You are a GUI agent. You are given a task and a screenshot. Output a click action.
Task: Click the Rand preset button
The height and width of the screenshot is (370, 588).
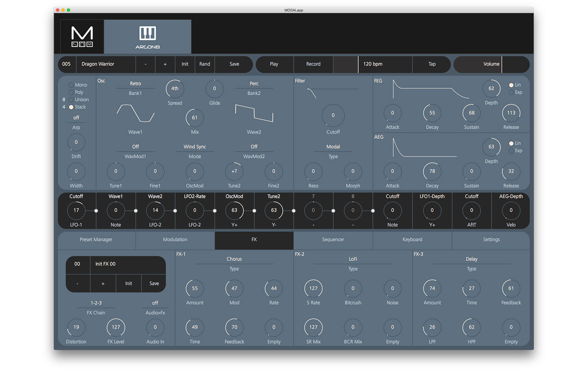click(x=205, y=64)
